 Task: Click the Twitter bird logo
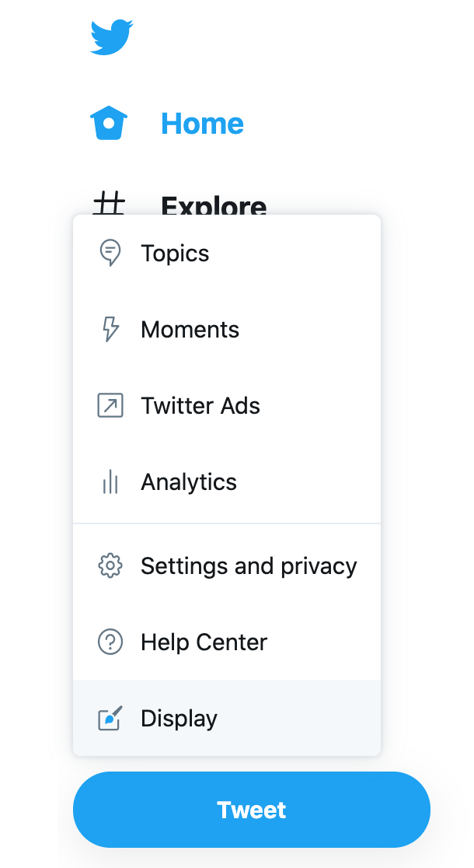(111, 37)
